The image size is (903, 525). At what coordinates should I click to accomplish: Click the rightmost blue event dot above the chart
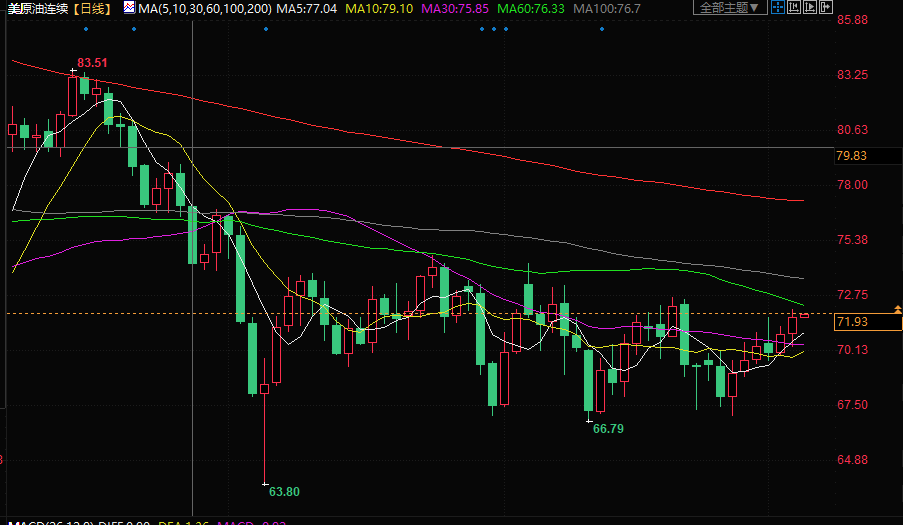point(601,28)
